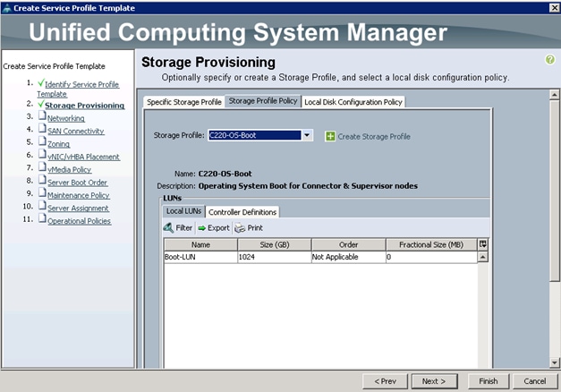This screenshot has width=561, height=392.
Task: Select the Boot-LUN row name cell
Action: click(x=200, y=257)
